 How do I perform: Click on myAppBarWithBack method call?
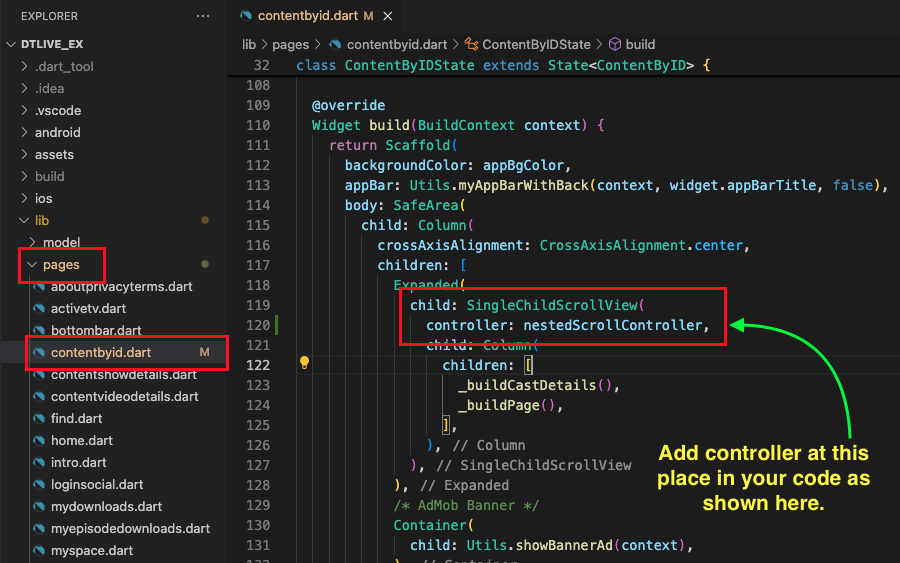(x=523, y=185)
